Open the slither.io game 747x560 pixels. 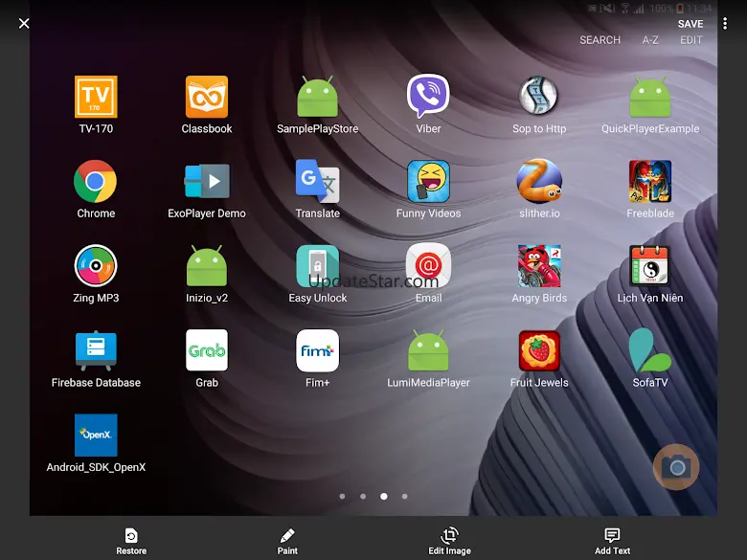click(539, 181)
